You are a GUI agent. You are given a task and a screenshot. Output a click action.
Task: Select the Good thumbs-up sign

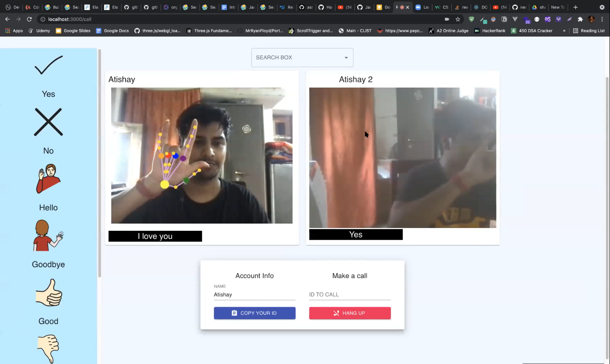coord(48,292)
